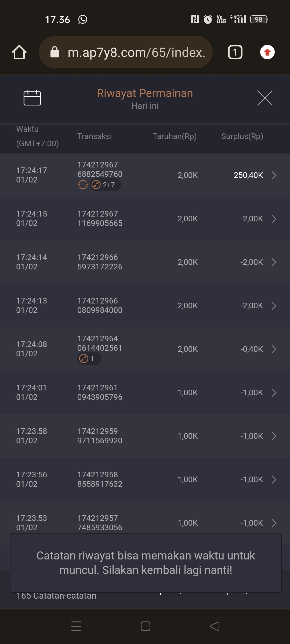Open Android recent apps menu button
290x644 pixels.
point(76,626)
